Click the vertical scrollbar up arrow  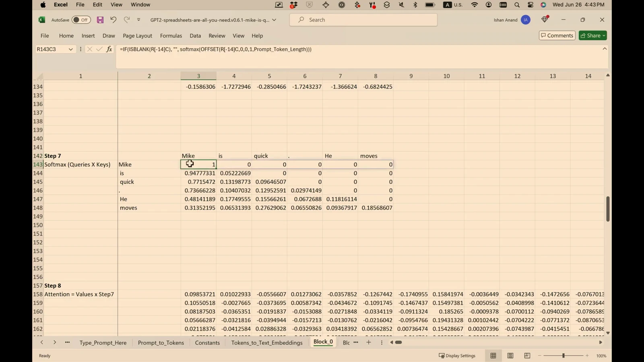(608, 76)
